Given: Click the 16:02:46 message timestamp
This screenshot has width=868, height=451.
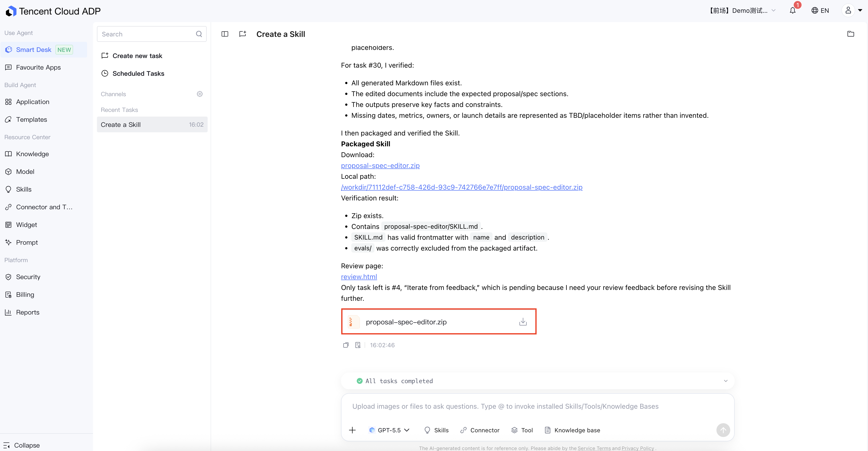Looking at the screenshot, I should point(382,345).
